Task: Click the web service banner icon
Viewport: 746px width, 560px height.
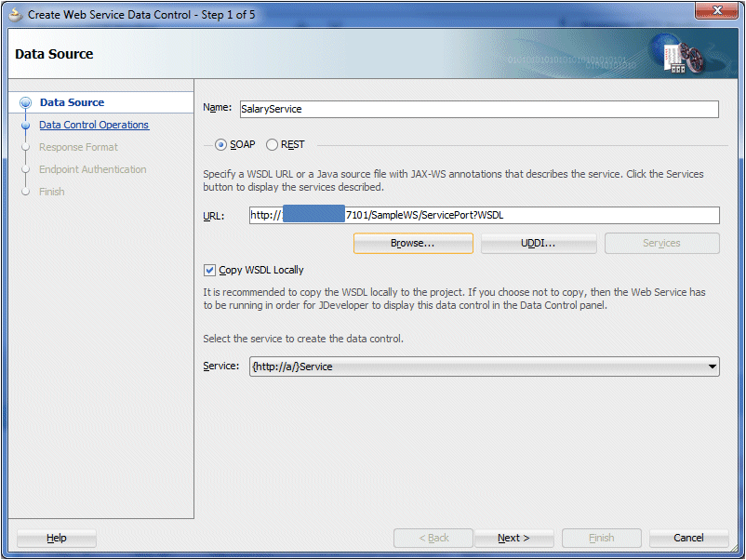Action: [x=677, y=54]
